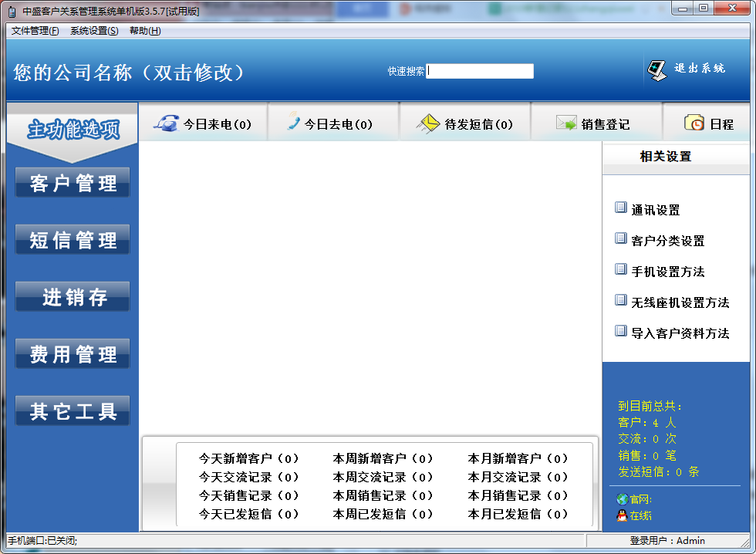Click 本周交流记录 (0) statistic
This screenshot has width=756, height=554.
tap(383, 477)
